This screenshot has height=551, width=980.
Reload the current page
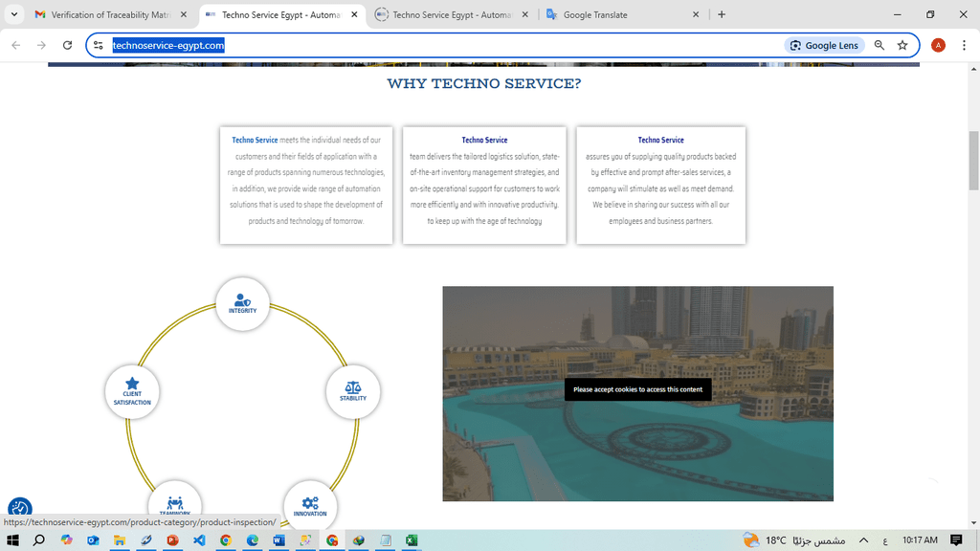pyautogui.click(x=68, y=45)
